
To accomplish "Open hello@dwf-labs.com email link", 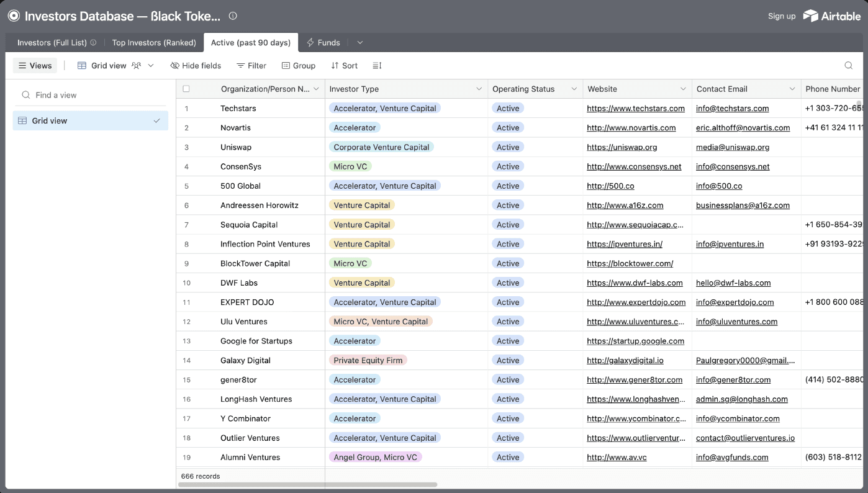I will pos(733,283).
